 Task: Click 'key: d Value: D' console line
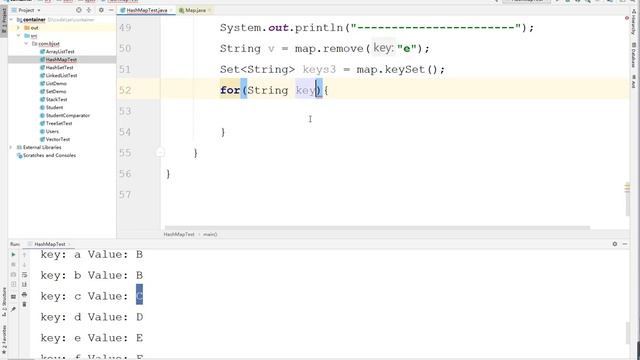pos(91,317)
